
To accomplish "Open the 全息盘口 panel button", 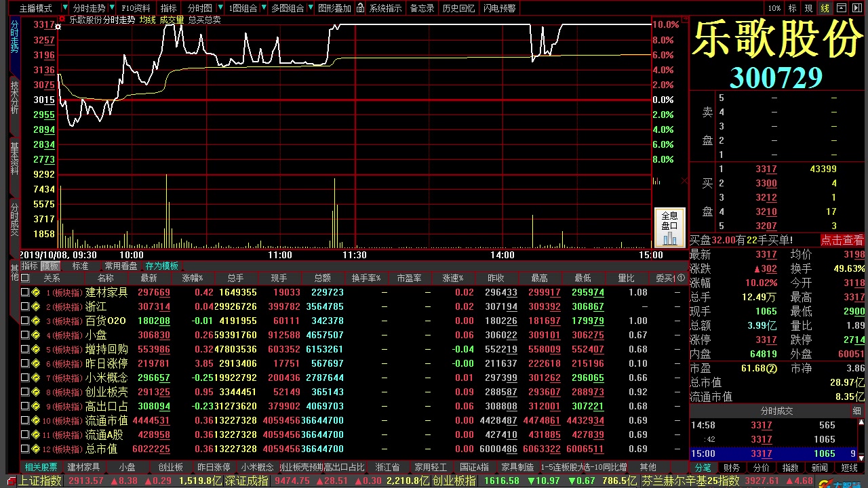I will (669, 227).
